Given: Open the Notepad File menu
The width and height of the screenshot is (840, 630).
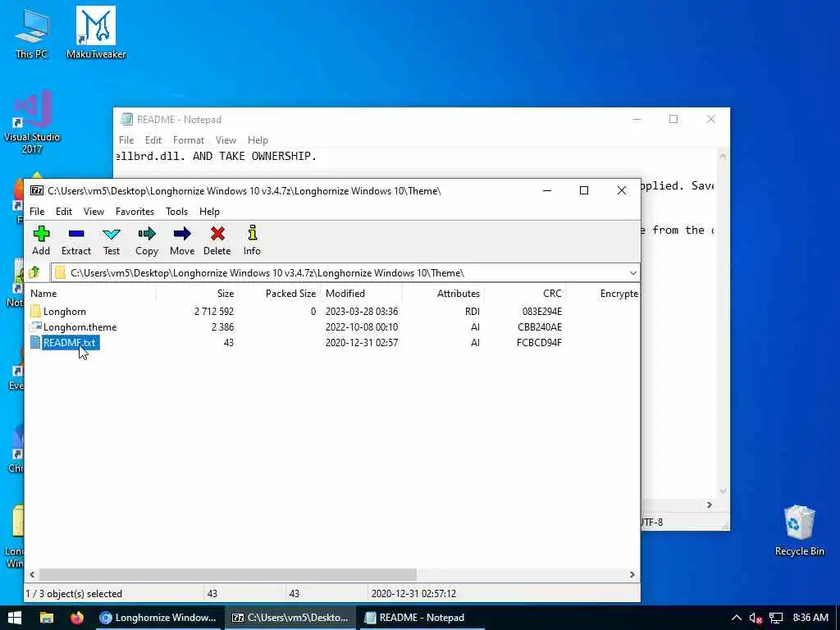Looking at the screenshot, I should [126, 140].
